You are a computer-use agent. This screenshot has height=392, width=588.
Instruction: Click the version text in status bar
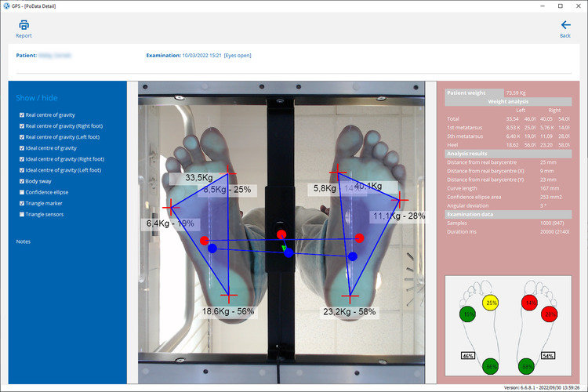coord(542,388)
